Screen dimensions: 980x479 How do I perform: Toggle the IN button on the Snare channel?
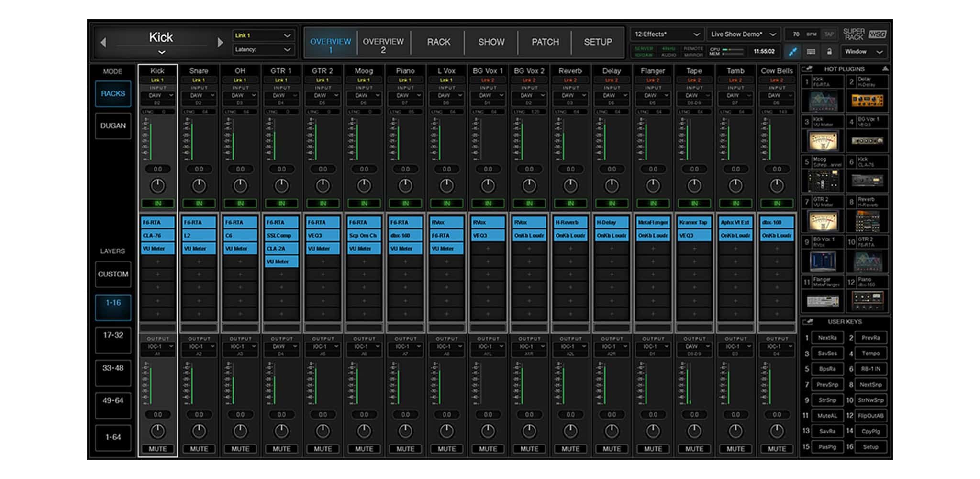(199, 203)
